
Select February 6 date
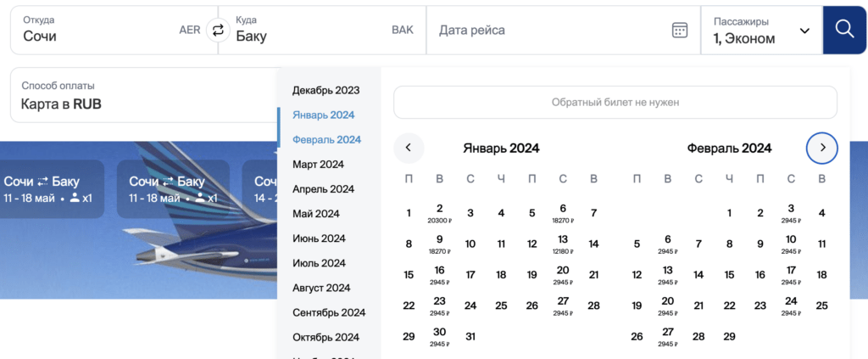668,244
